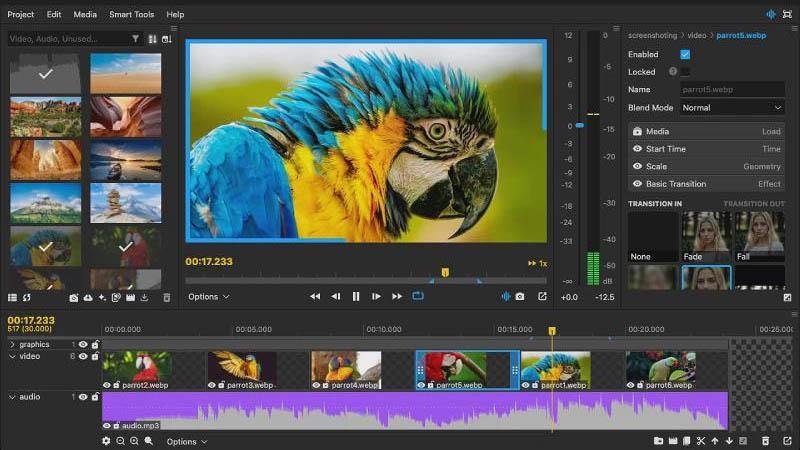Collapse the audio track group
The width and height of the screenshot is (800, 450).
point(12,396)
